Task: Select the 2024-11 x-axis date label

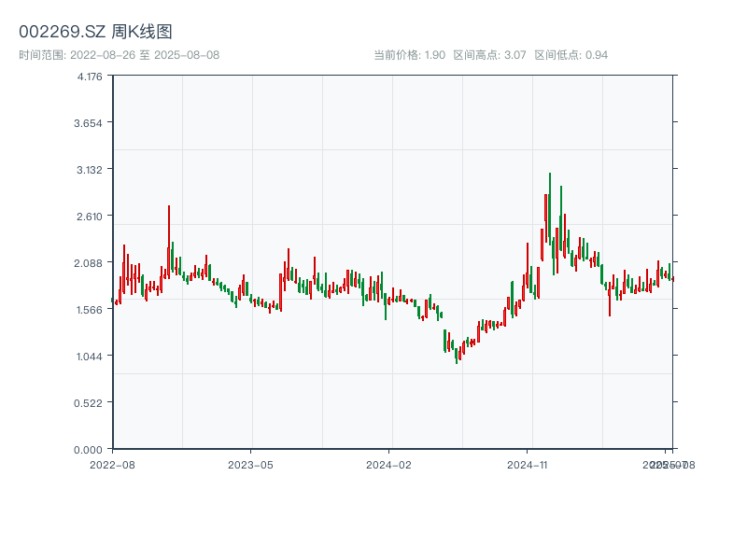Action: coord(529,464)
